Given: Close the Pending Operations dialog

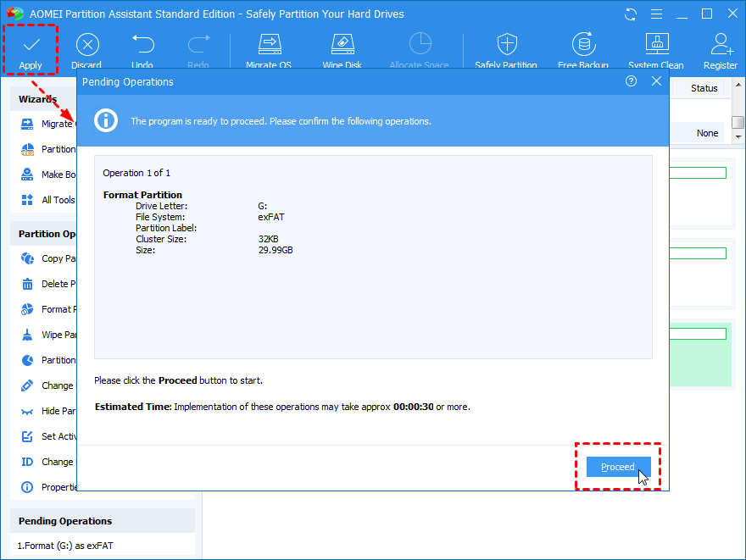Looking at the screenshot, I should 656,81.
